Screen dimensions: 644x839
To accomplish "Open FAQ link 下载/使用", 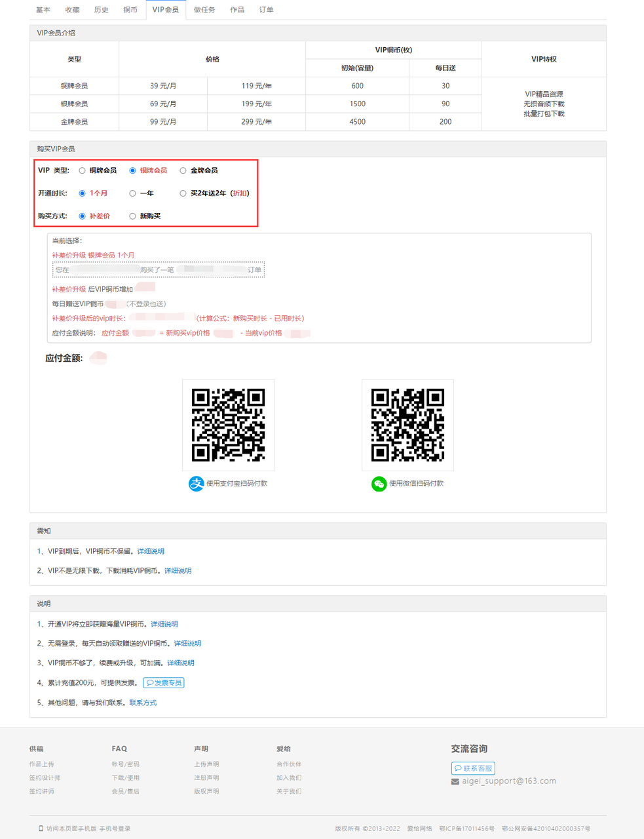I will click(x=126, y=778).
